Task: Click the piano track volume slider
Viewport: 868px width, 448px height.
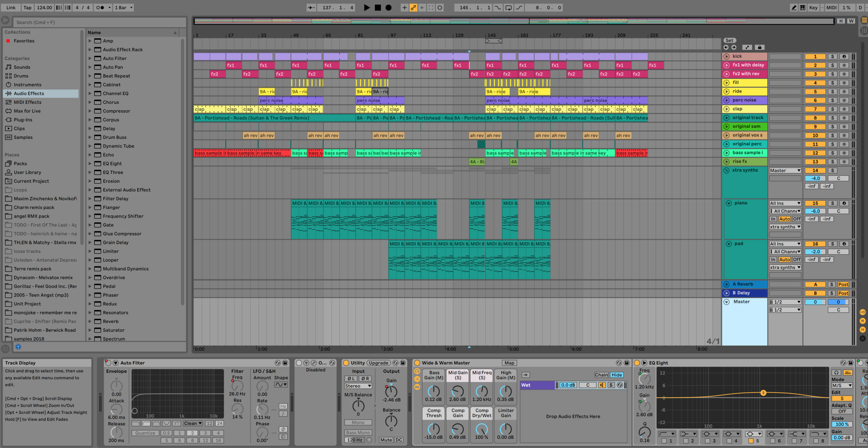Action: [815, 211]
